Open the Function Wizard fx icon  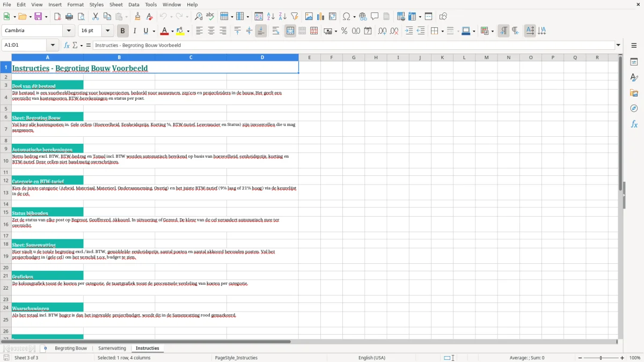(x=67, y=45)
